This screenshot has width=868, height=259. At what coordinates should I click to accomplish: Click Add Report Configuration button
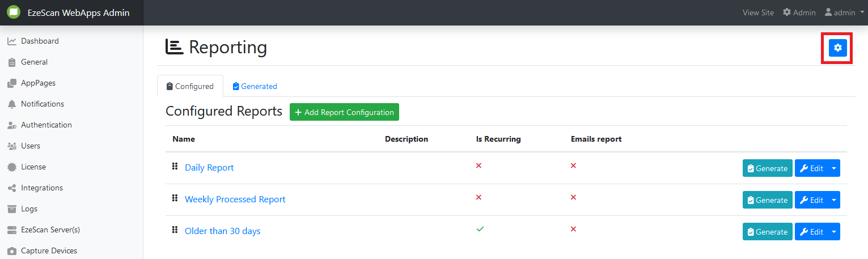click(x=344, y=112)
